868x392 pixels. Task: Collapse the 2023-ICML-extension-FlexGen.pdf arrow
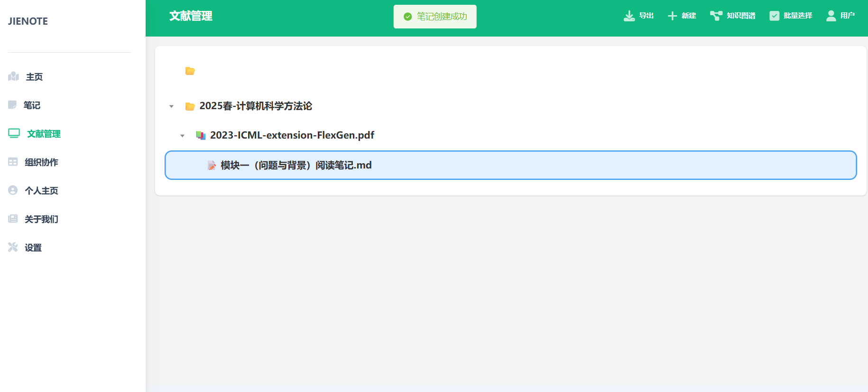pos(183,136)
